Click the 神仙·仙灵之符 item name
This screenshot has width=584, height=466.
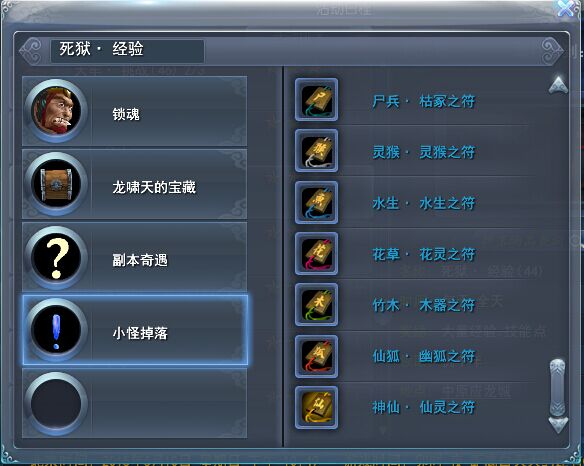click(x=423, y=407)
